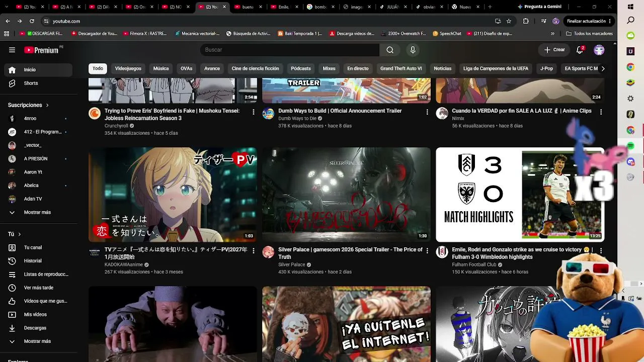
Task: Open options for the Mushoku Tensei video
Action: [253, 112]
